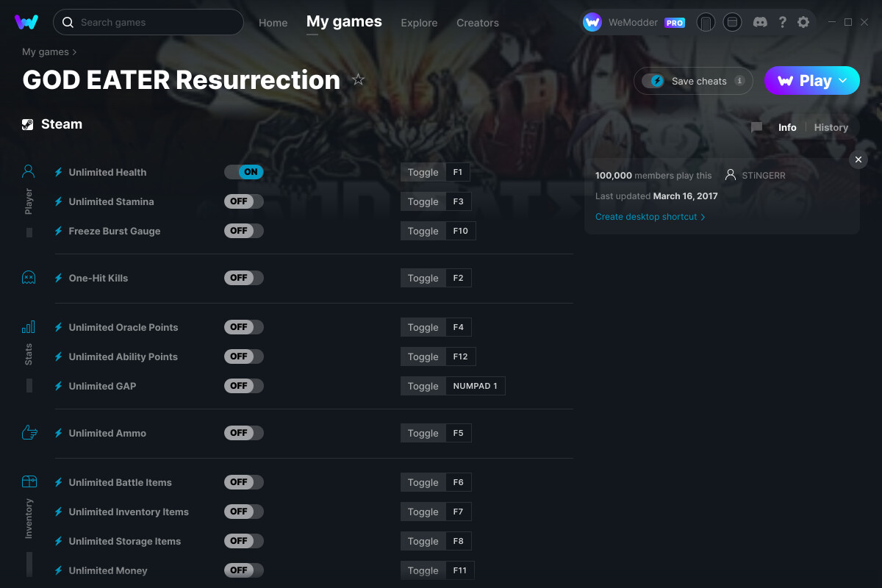
Task: Click the lightning bolt beside Unlimited Health
Action: tap(59, 172)
